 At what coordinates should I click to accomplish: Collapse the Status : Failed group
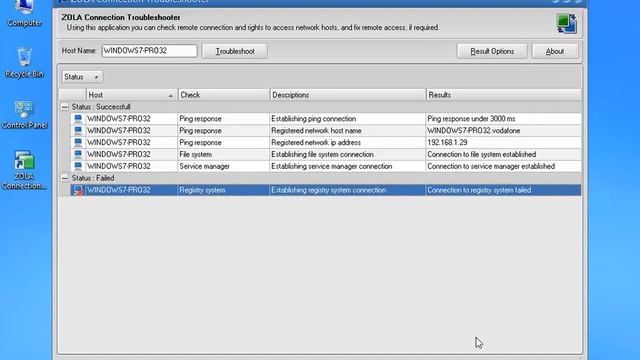(x=64, y=178)
